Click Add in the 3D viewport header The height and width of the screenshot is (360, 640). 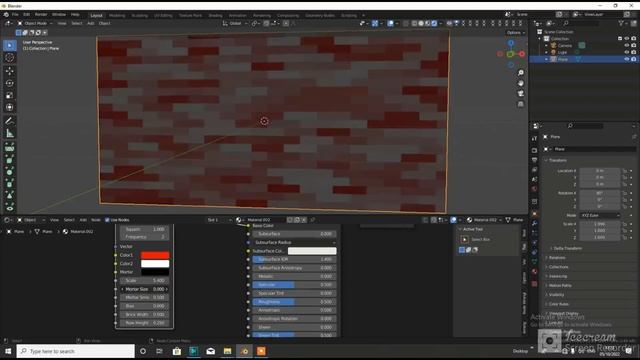[x=91, y=23]
